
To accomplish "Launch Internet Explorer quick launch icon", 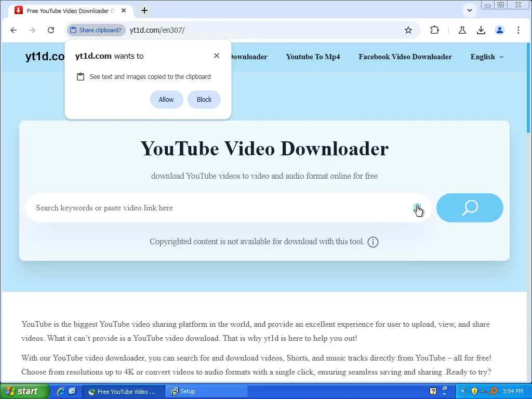I will pos(61,391).
